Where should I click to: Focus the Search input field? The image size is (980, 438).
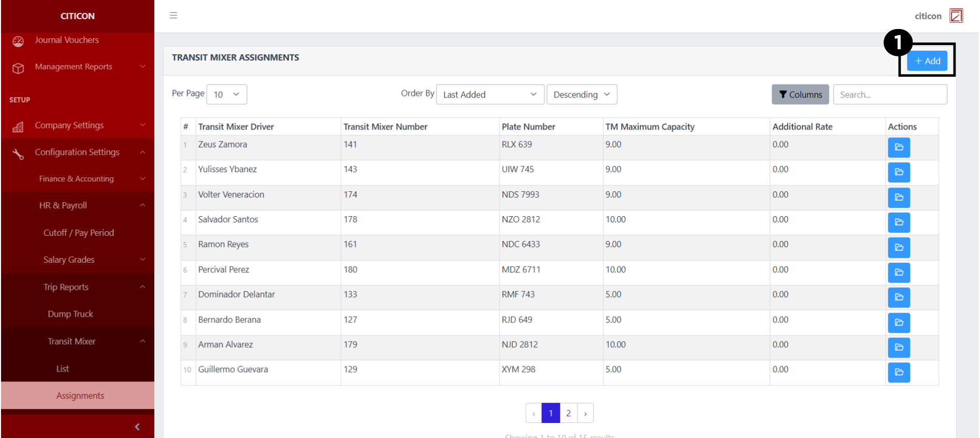[890, 94]
